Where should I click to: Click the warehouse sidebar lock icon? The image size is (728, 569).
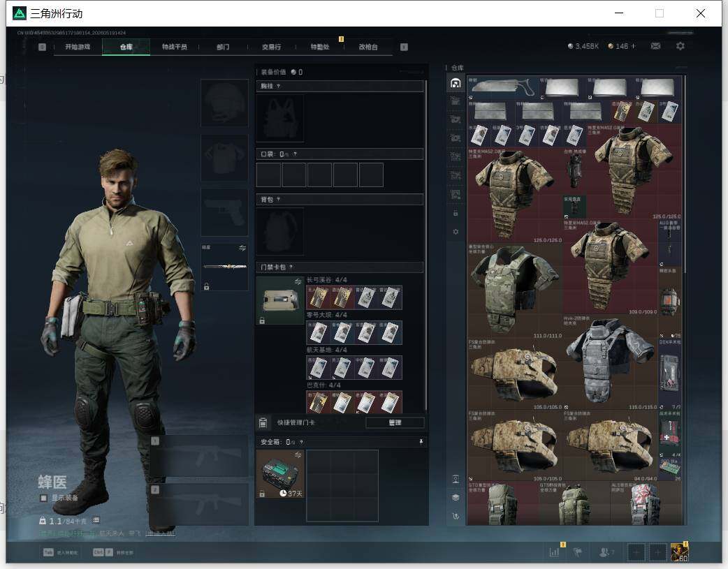coord(456,213)
